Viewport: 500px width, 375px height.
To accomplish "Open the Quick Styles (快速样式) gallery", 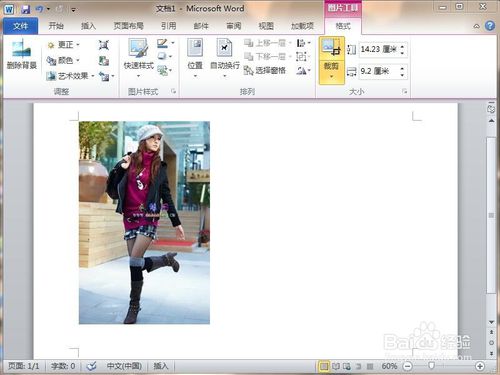I will click(139, 58).
